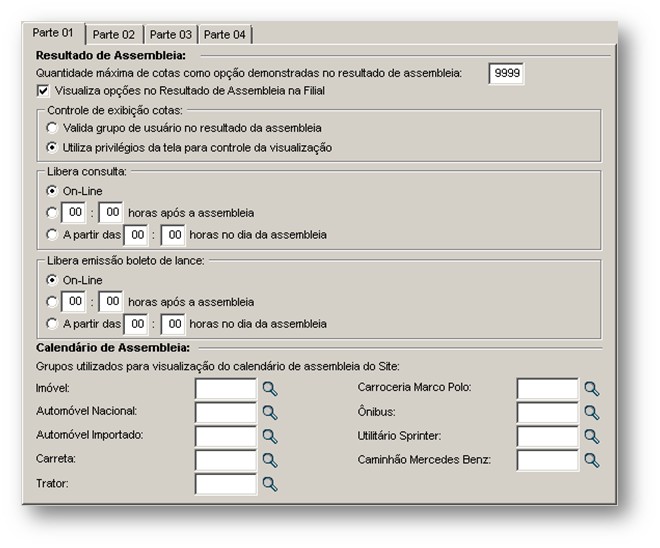Click hours field of A partir das in Libera emissão boleto
Screen dimensions: 660x548
pyautogui.click(x=136, y=324)
